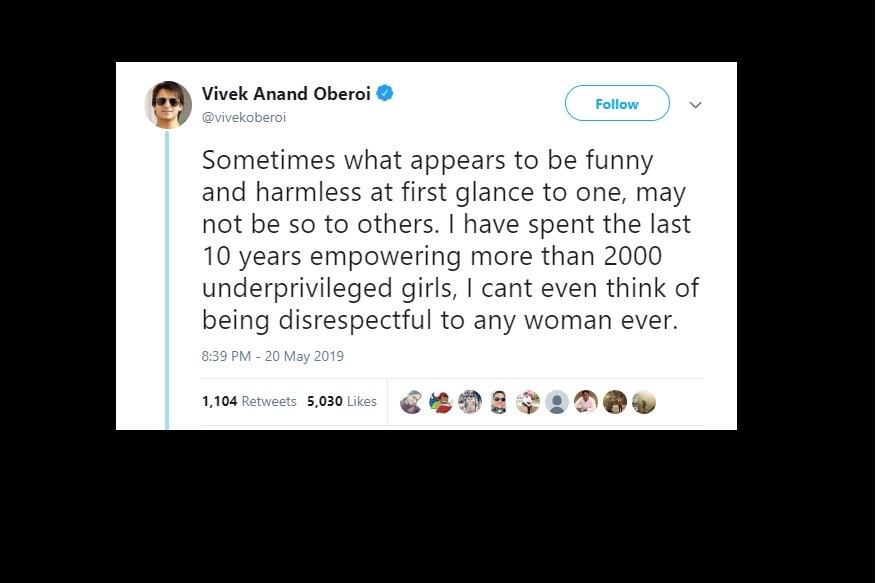Open the first purple-toned liker avatar
Screen dimensions: 877x583
click(412, 402)
